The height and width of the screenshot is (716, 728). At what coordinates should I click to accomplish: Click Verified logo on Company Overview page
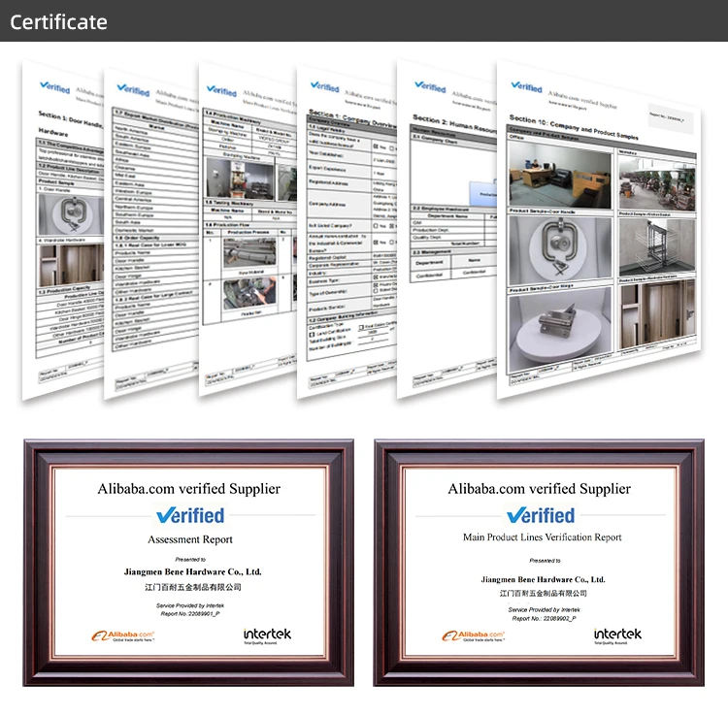point(324,86)
